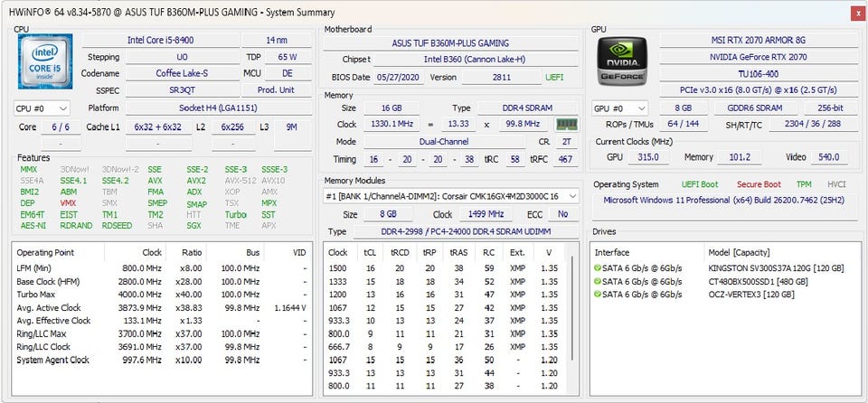Expand the memory module bank dropdown

pyautogui.click(x=452, y=195)
